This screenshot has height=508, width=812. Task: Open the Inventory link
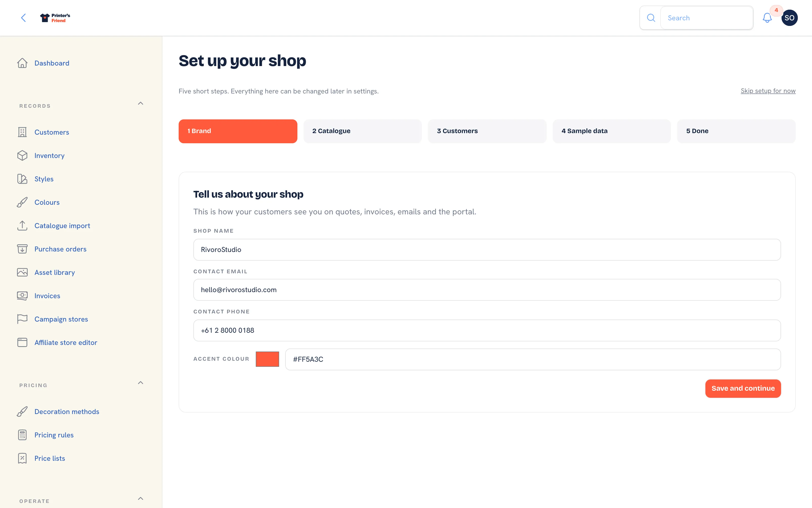click(x=49, y=155)
